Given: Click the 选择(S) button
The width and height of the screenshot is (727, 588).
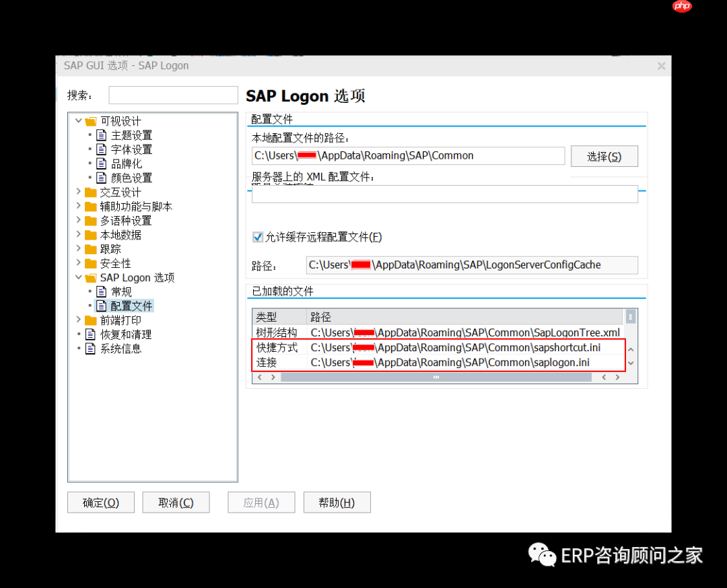Looking at the screenshot, I should [x=604, y=157].
